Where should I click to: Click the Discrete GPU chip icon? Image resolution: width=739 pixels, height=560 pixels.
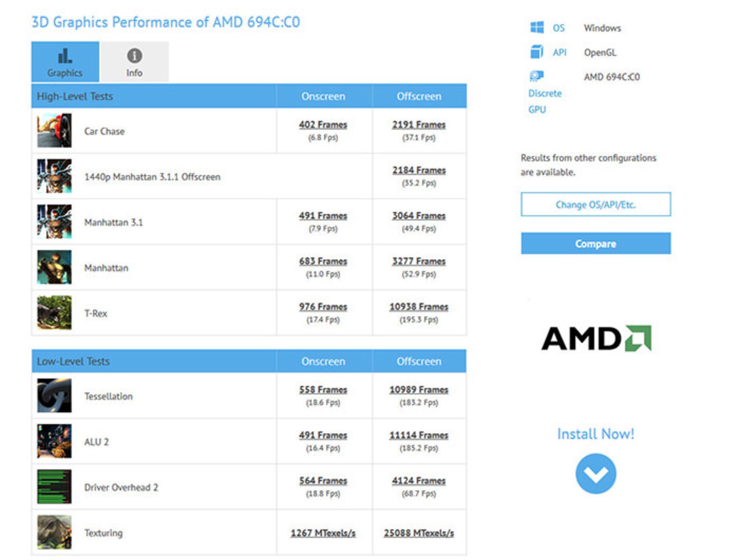[x=536, y=76]
